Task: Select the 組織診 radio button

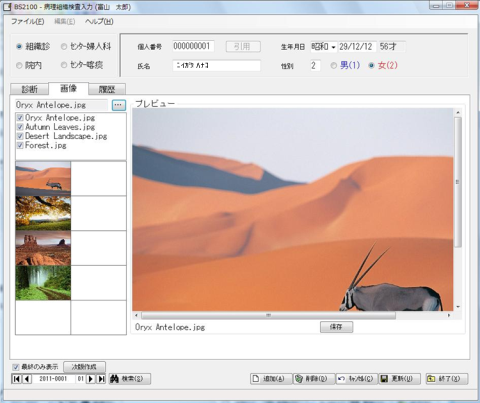Action: point(19,47)
